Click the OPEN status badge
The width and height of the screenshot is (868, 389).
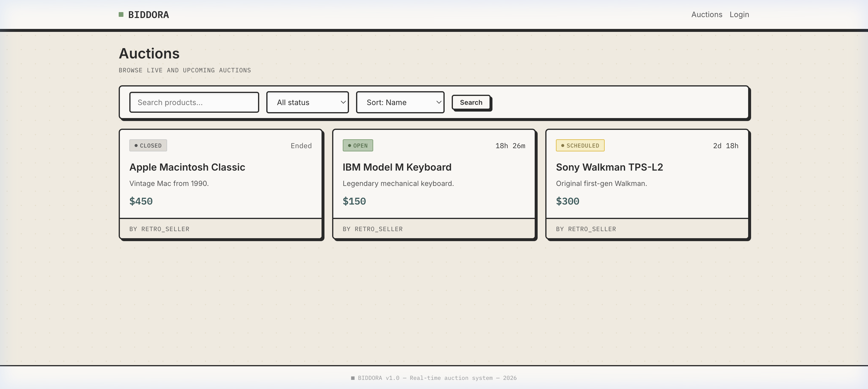point(358,146)
